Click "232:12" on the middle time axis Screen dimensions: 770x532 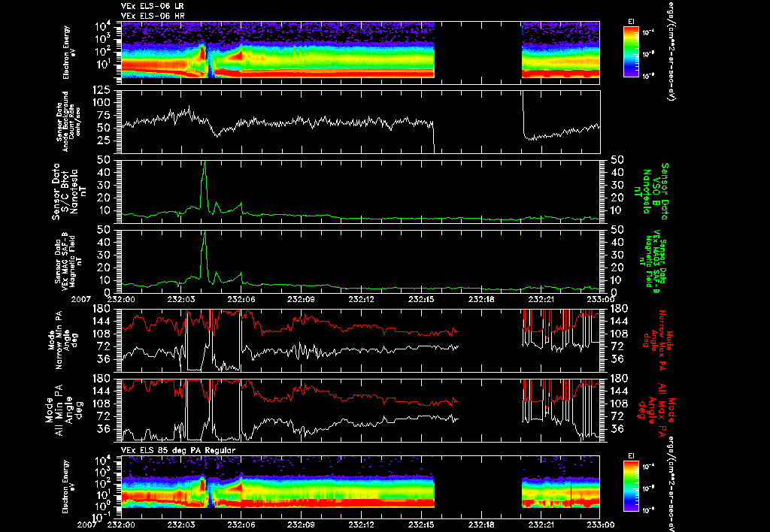362,299
